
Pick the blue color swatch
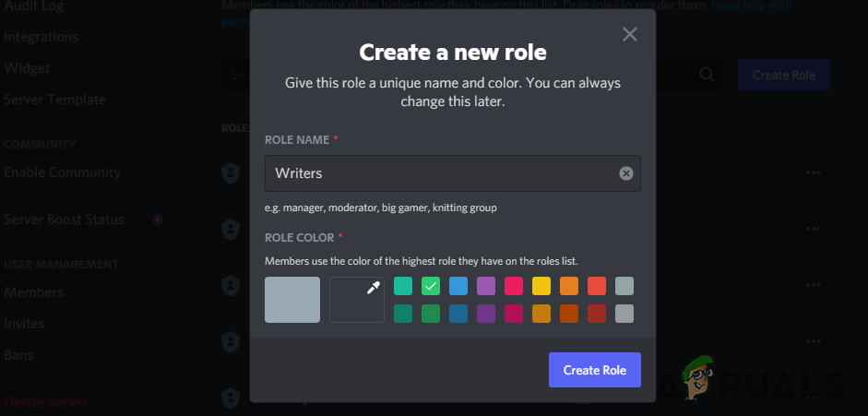tap(458, 286)
